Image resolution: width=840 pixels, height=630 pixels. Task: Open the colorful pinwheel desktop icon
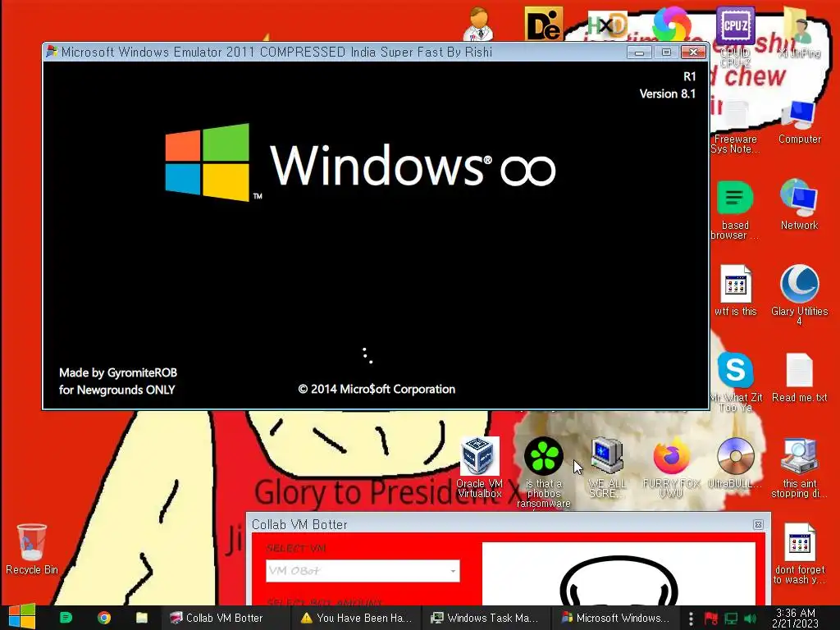671,24
